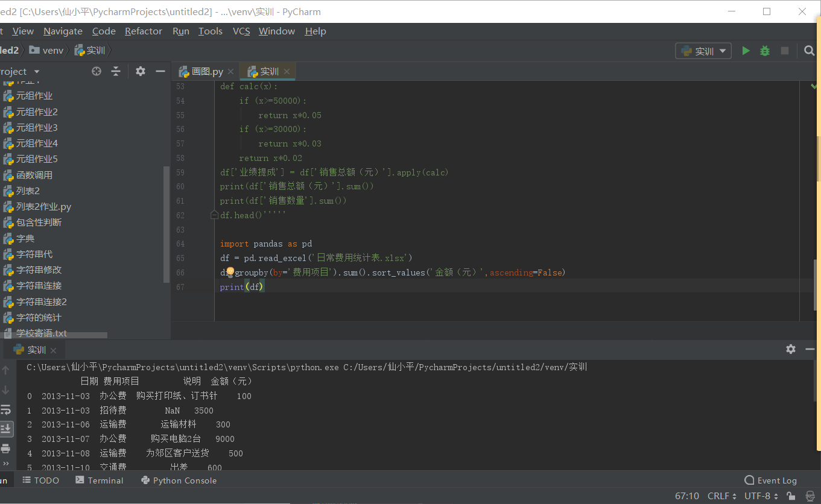
Task: Click the intention light bulb on line 66
Action: [x=230, y=272]
